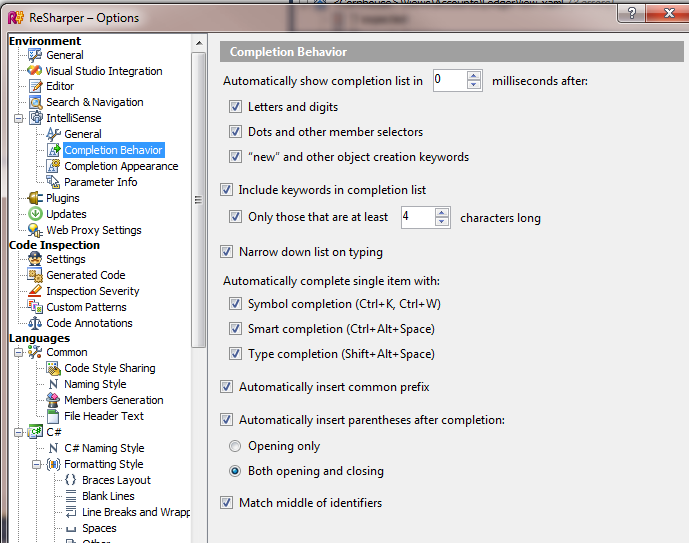This screenshot has width=689, height=543.
Task: Click the Members Generation icon
Action: click(53, 400)
